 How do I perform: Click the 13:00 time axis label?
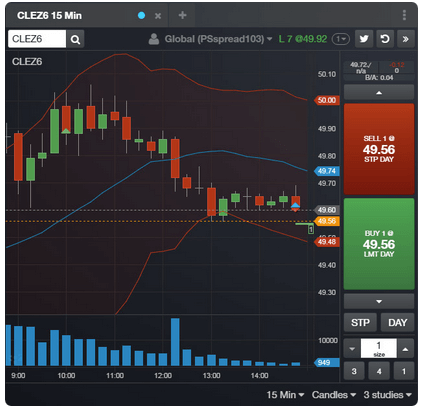[x=211, y=376]
